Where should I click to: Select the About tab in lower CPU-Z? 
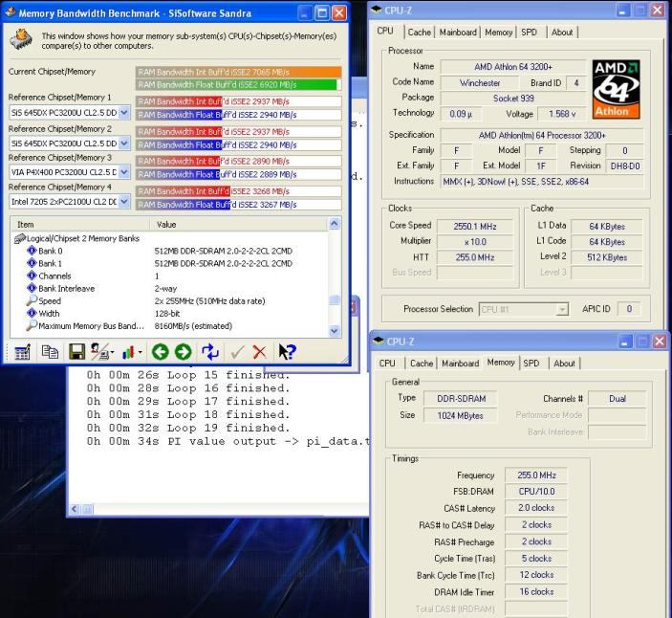(564, 364)
